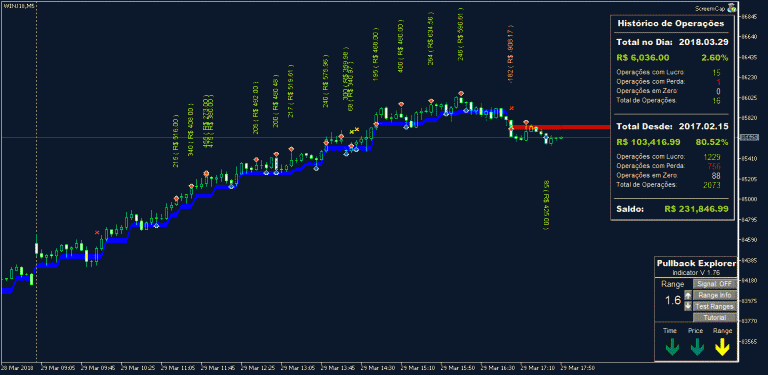The width and height of the screenshot is (768, 375).
Task: Select the daily profit R$ 6,036.00
Action: coord(643,58)
